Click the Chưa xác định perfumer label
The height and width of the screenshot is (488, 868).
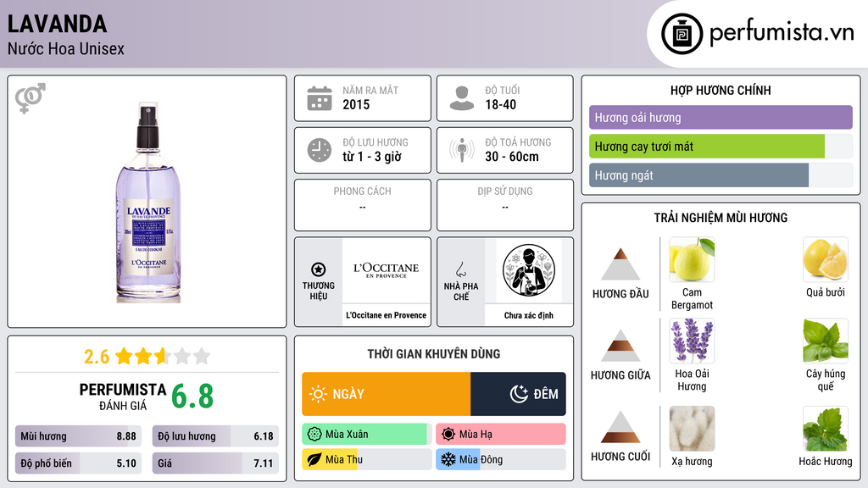pos(529,315)
